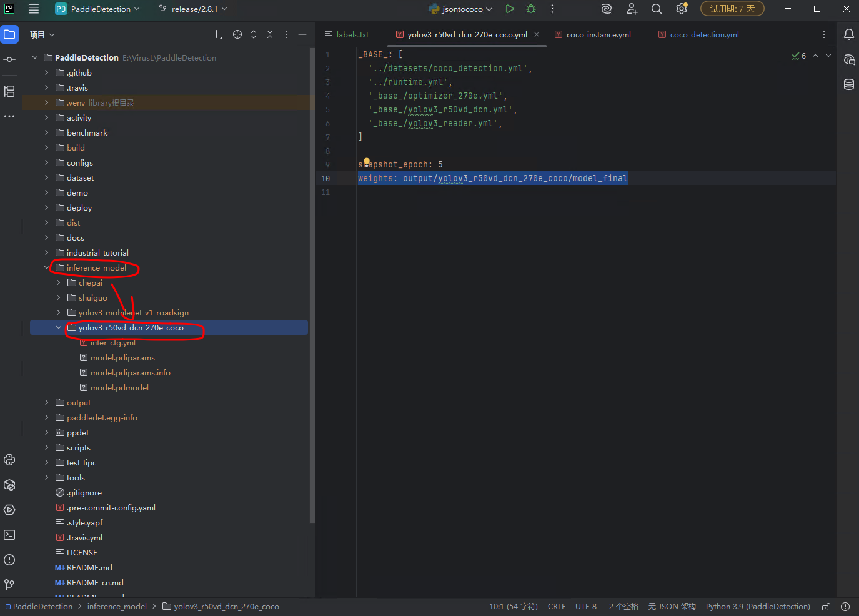Open the Notifications bell
Screen dimensions: 859x616
click(848, 34)
